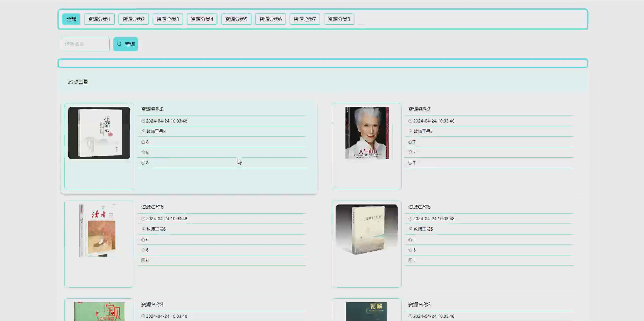The image size is (644, 321).
Task: Filter by 资源分类5 tab
Action: pos(236,19)
